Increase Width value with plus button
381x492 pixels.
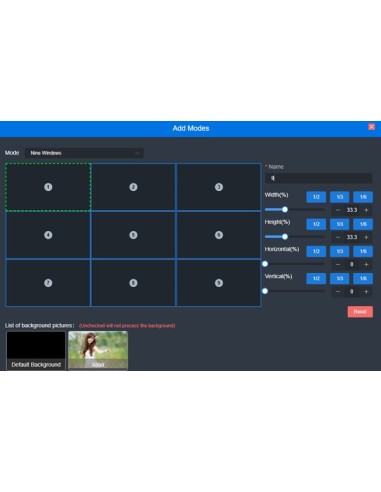click(x=366, y=210)
